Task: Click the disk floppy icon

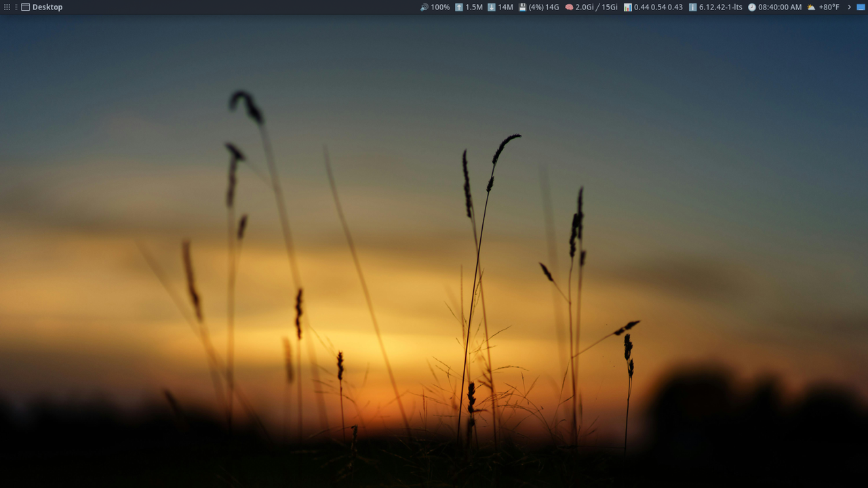Action: (x=523, y=7)
